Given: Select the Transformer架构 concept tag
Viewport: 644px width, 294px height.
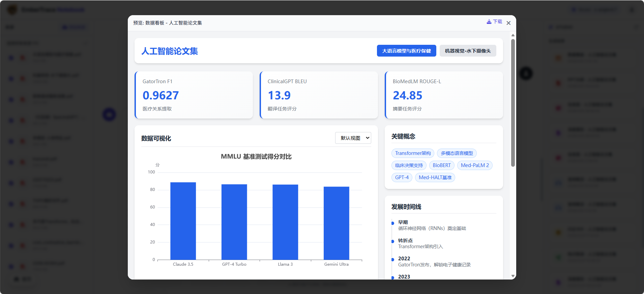Looking at the screenshot, I should coord(413,153).
